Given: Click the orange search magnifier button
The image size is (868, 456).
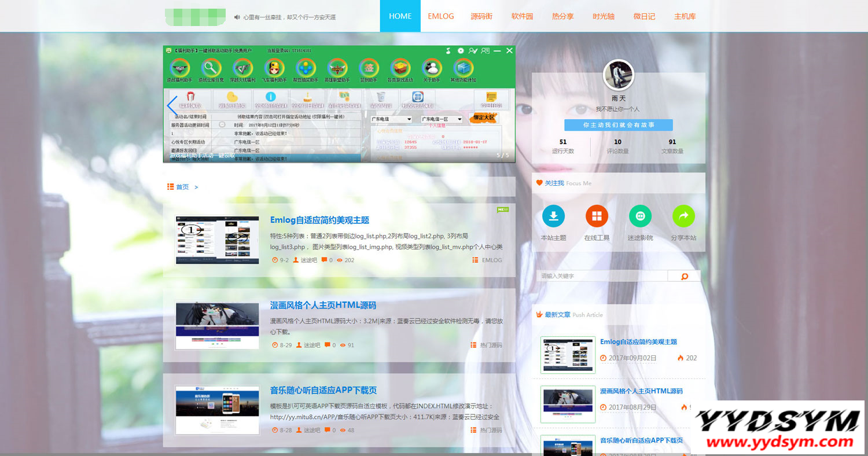Looking at the screenshot, I should 684,277.
